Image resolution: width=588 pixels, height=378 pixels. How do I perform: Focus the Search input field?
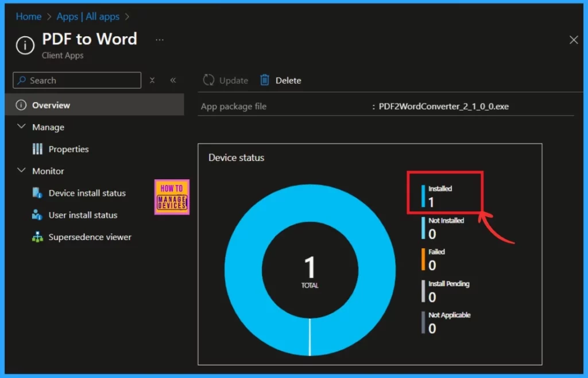(77, 80)
